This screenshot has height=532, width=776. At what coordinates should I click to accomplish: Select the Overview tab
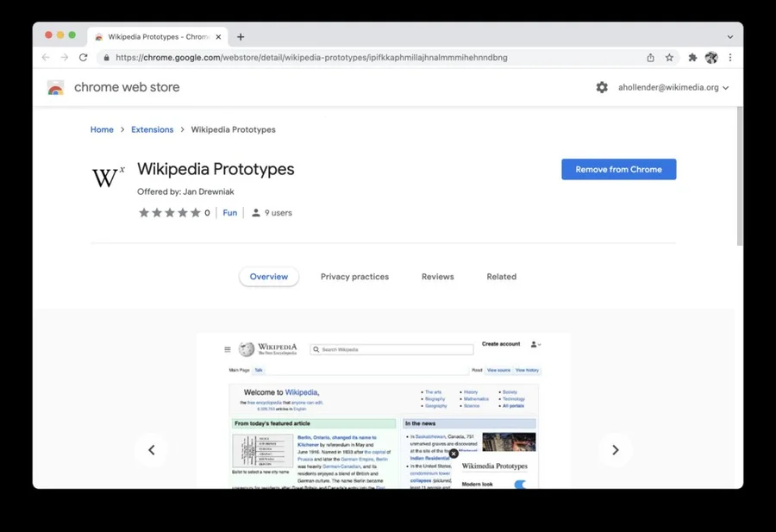[269, 277]
